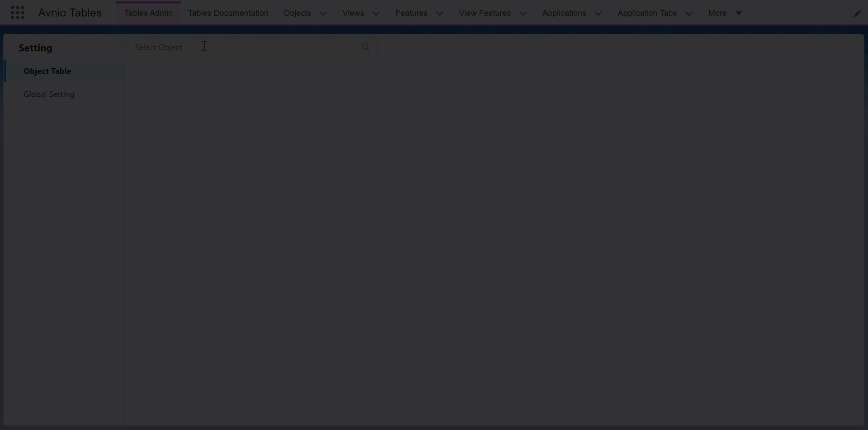868x430 pixels.
Task: Open the Views tab
Action: coord(353,13)
